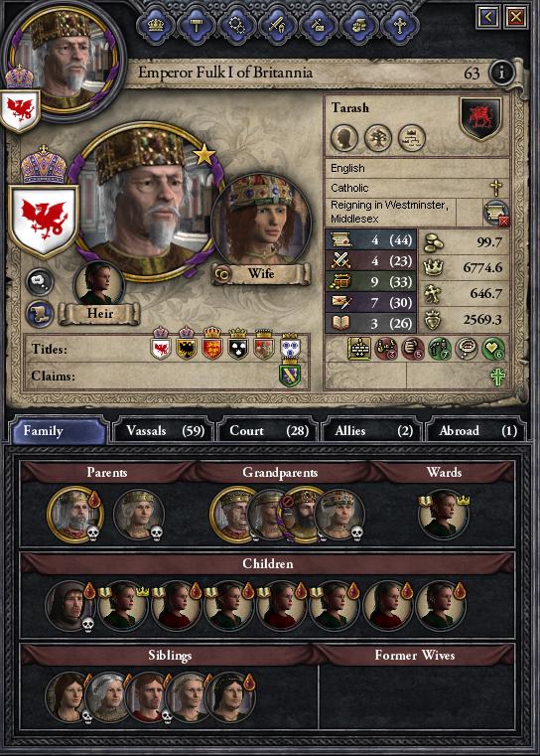This screenshot has width=540, height=756.
Task: Click the hammer icon in top toolbar
Action: (197, 25)
